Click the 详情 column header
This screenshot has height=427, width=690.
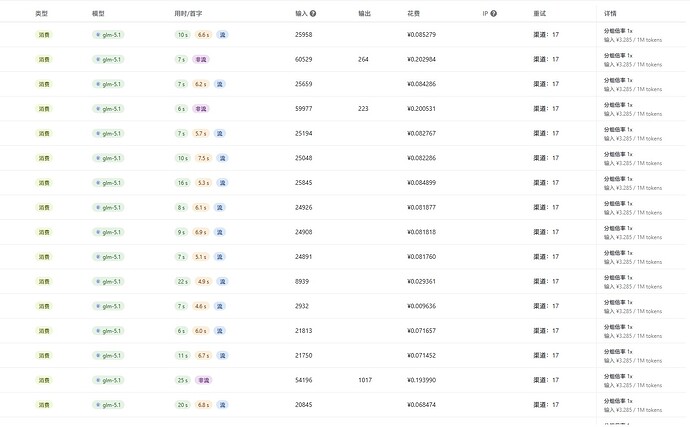[x=610, y=14]
